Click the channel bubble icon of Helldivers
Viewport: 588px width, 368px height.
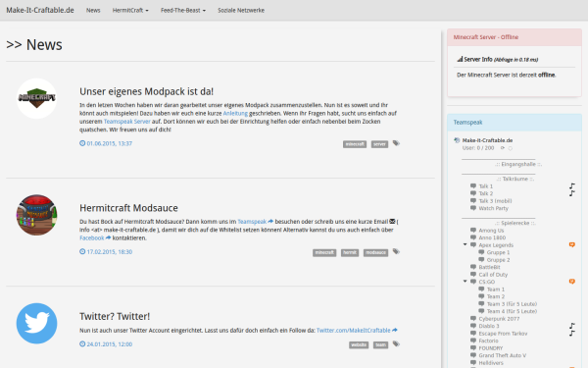[473, 363]
